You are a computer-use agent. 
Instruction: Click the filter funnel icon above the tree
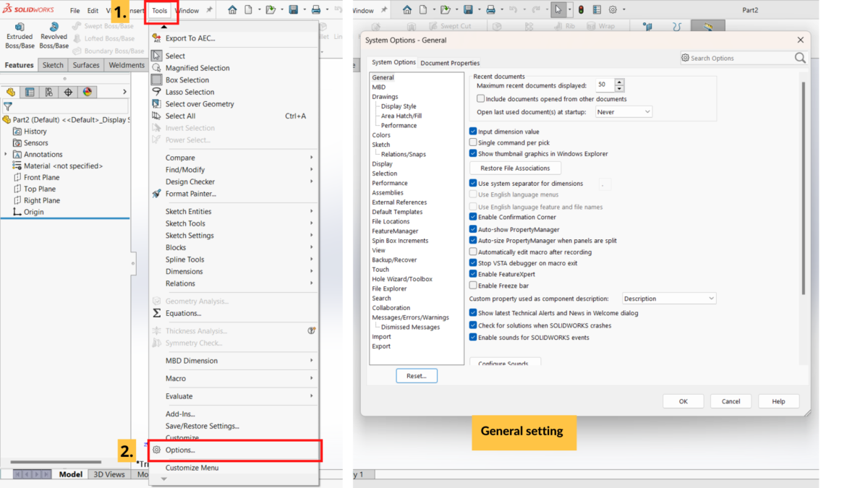pyautogui.click(x=8, y=106)
